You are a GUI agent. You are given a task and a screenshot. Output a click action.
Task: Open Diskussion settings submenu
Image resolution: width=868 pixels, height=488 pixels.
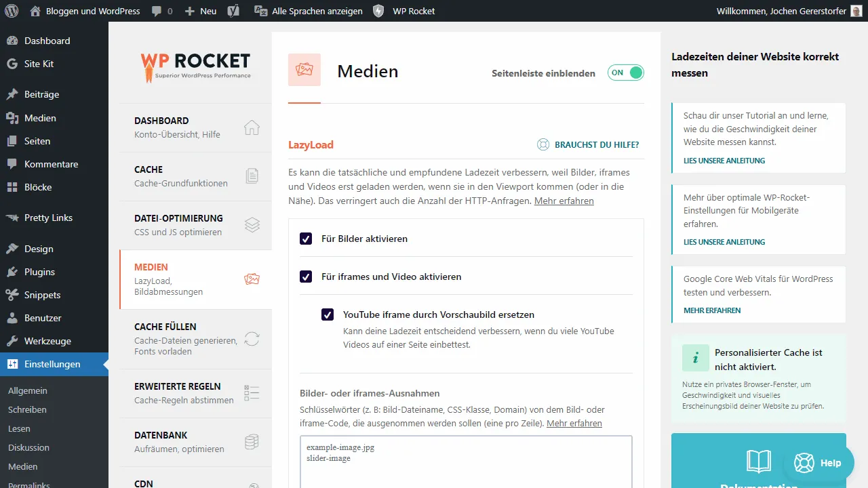tap(28, 447)
